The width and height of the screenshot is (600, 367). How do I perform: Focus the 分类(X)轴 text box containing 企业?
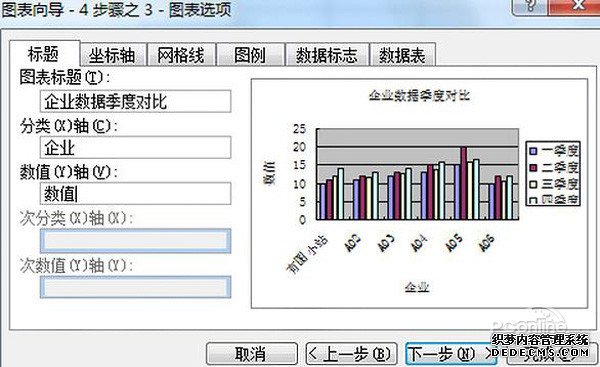point(135,147)
